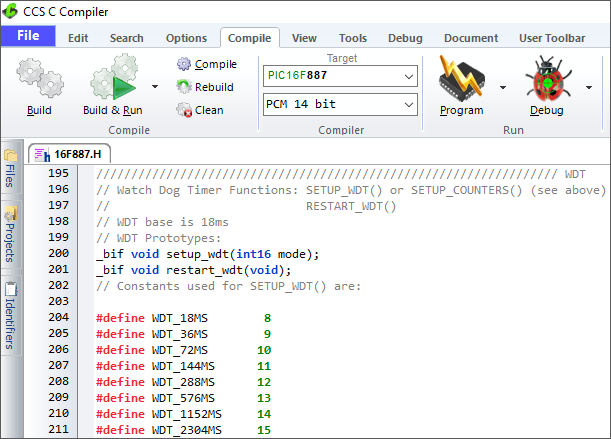Click the WDT_576MS define name
Viewport: 611px width, 439px height.
(x=183, y=398)
